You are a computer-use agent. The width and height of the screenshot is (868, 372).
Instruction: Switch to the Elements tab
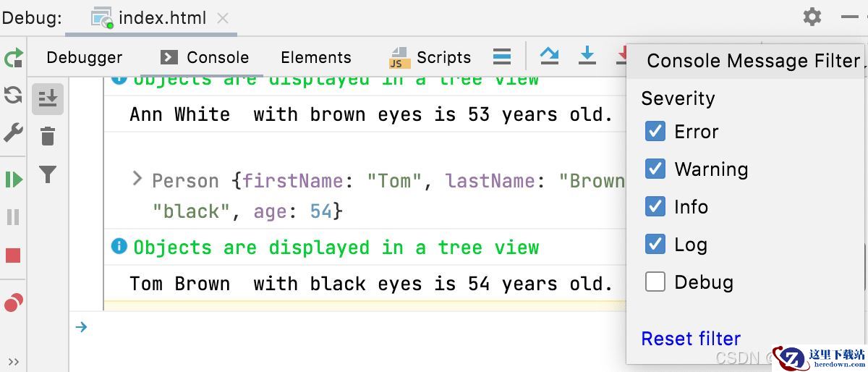click(316, 57)
